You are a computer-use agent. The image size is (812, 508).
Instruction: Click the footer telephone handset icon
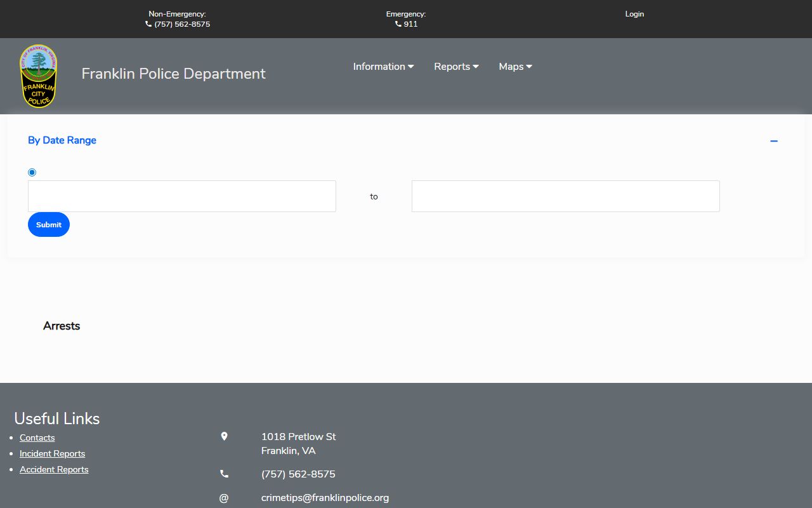click(x=224, y=474)
